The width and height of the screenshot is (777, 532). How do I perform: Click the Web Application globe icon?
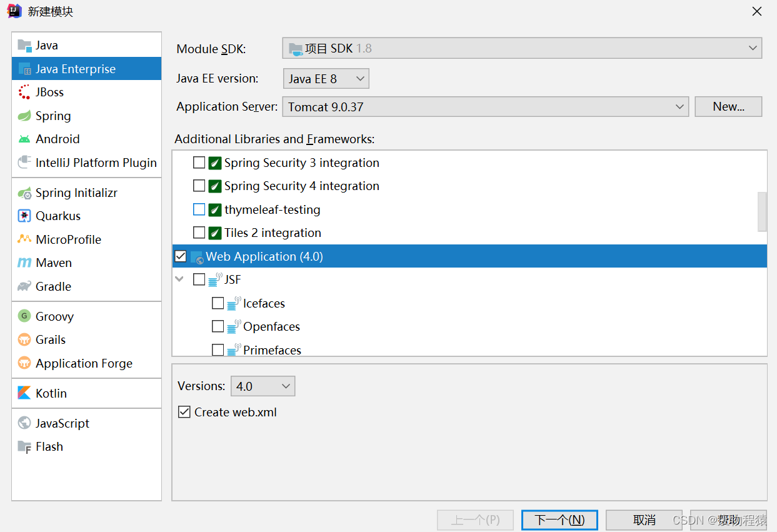(x=197, y=257)
